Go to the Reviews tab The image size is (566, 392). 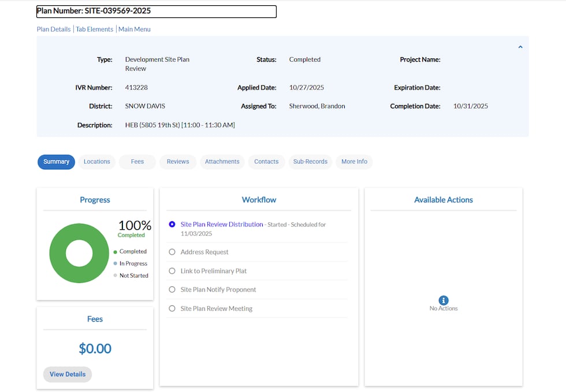tap(178, 162)
